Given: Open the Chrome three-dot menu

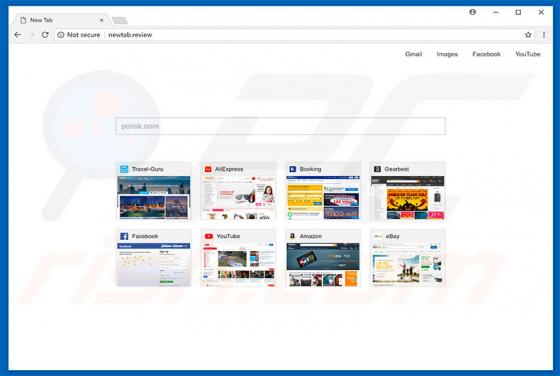Looking at the screenshot, I should point(544,35).
